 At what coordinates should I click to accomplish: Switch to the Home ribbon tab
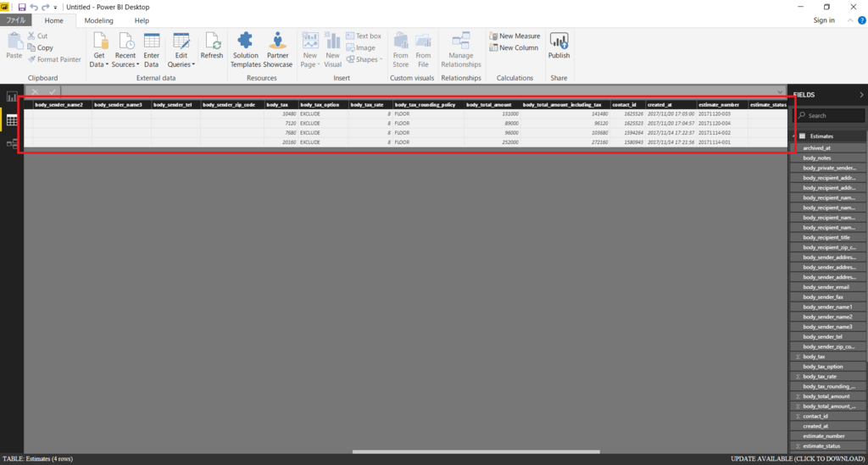tap(53, 20)
